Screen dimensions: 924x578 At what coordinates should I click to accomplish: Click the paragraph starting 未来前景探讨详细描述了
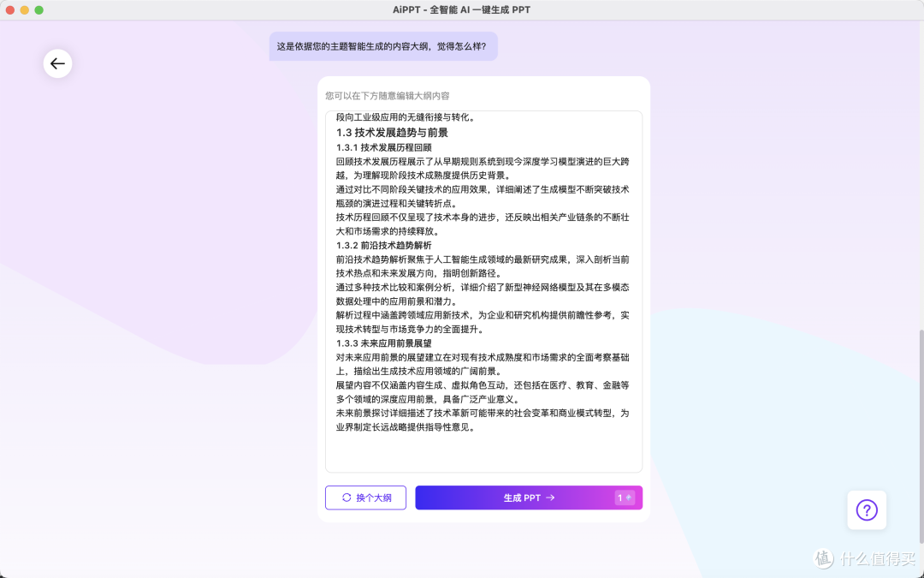coord(483,420)
